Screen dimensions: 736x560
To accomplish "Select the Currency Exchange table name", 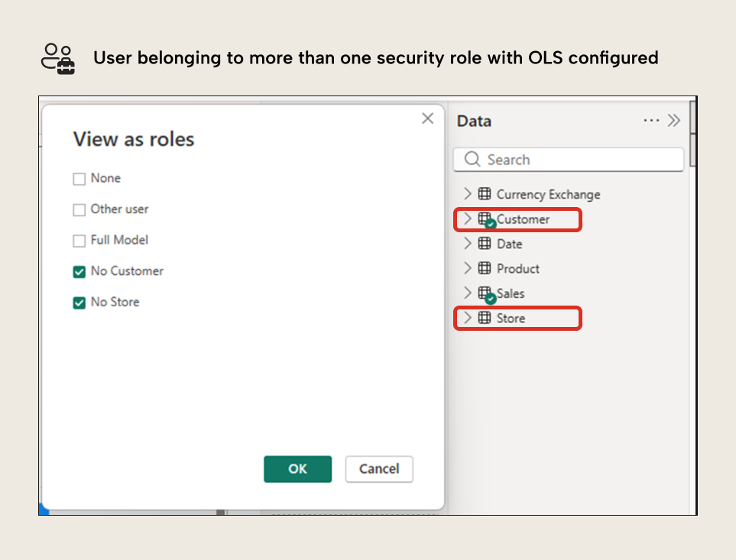I will [548, 195].
